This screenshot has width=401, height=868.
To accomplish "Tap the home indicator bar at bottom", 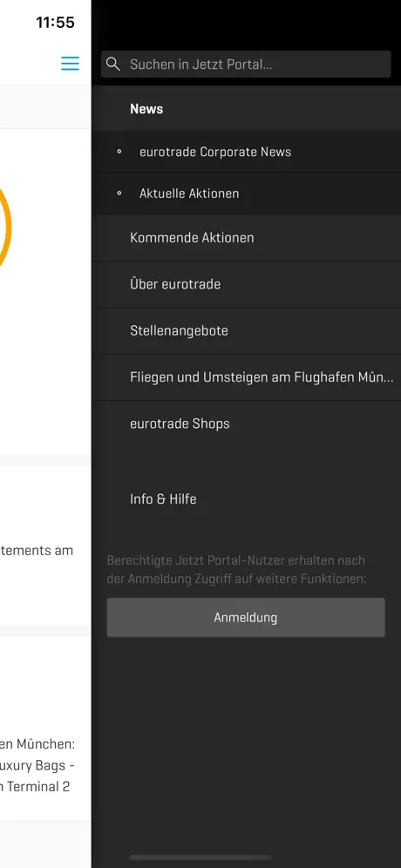I will [x=200, y=858].
